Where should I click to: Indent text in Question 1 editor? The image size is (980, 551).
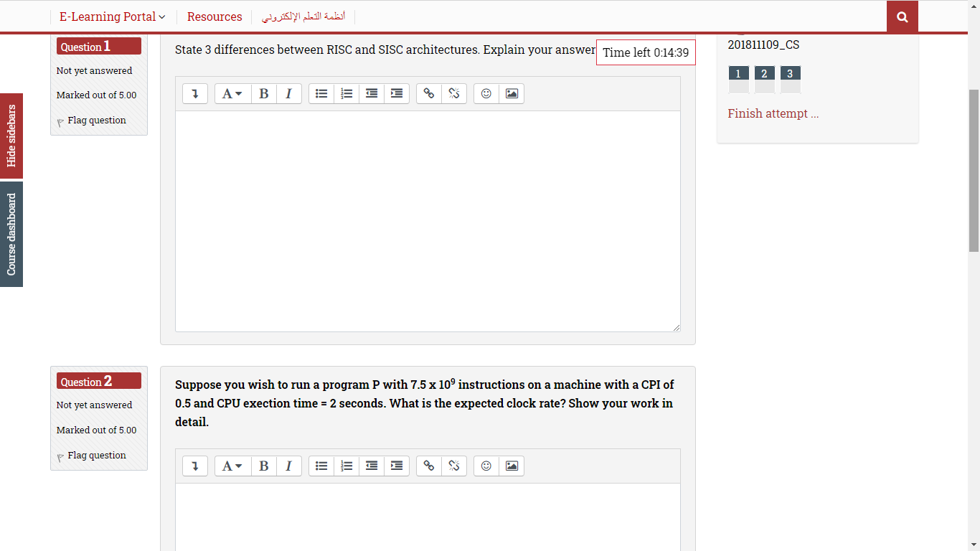397,93
